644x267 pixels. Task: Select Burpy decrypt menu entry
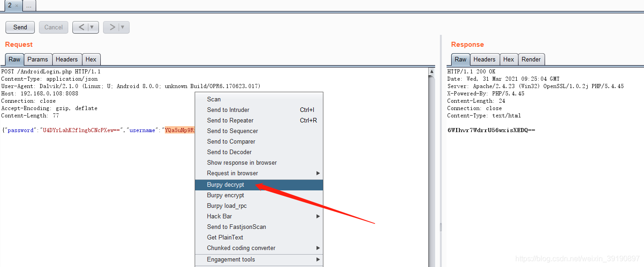(x=259, y=184)
